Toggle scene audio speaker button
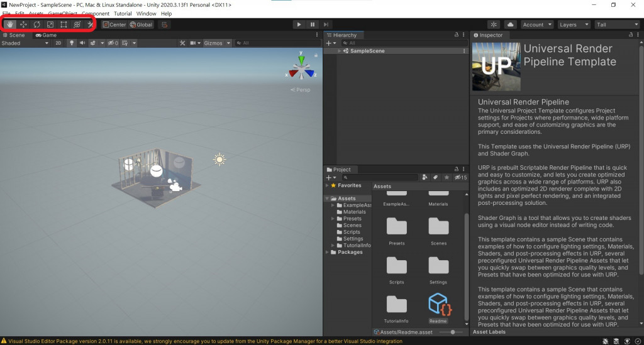Image resolution: width=644 pixels, height=345 pixels. point(82,43)
